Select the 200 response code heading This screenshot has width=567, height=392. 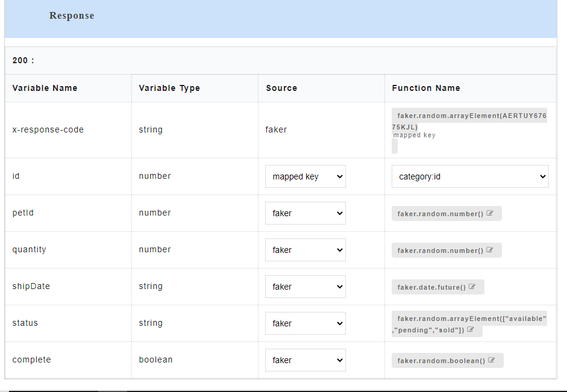coord(23,60)
